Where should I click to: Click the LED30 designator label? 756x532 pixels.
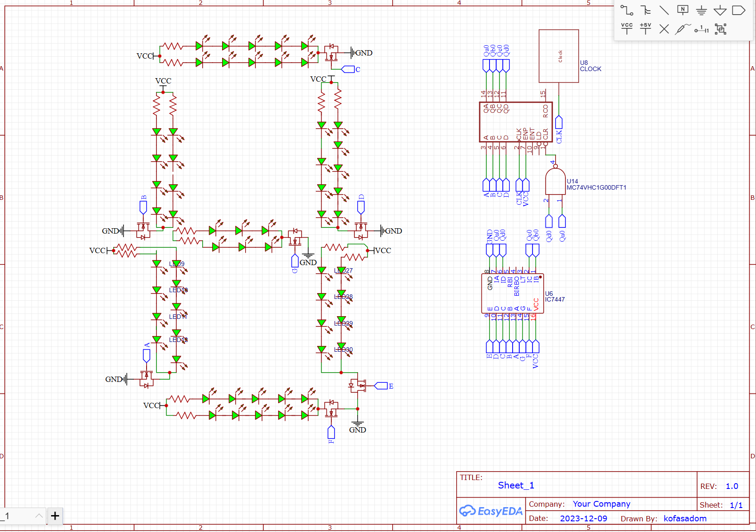343,350
